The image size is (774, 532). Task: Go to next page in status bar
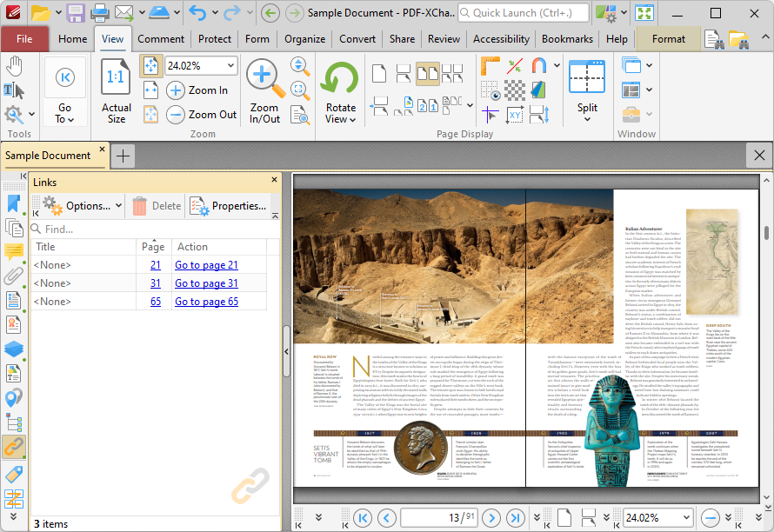tap(490, 518)
